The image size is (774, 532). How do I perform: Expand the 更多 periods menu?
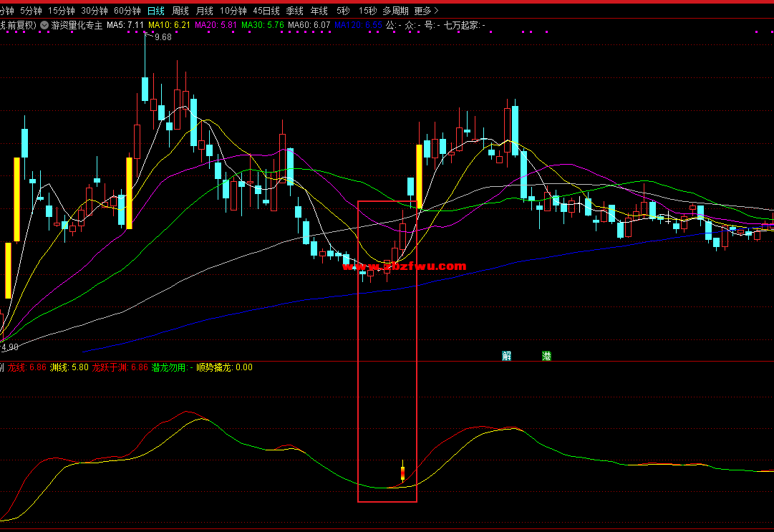click(x=426, y=11)
